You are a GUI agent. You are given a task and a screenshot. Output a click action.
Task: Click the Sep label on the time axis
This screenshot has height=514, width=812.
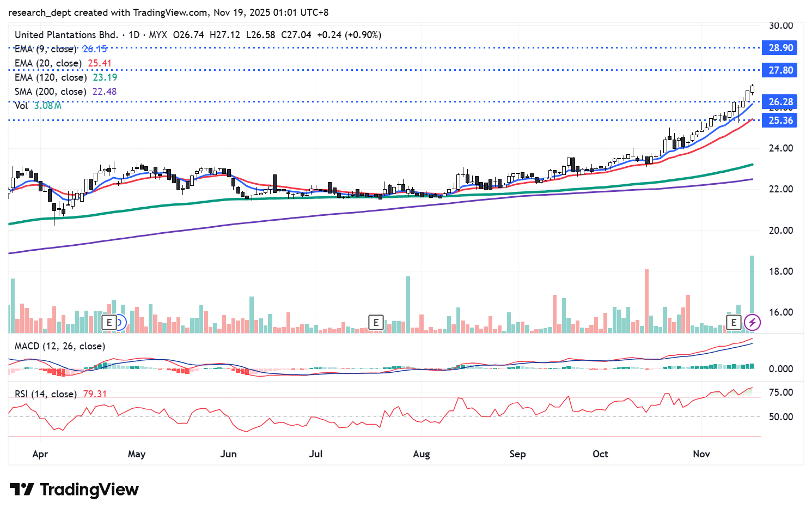coord(517,454)
